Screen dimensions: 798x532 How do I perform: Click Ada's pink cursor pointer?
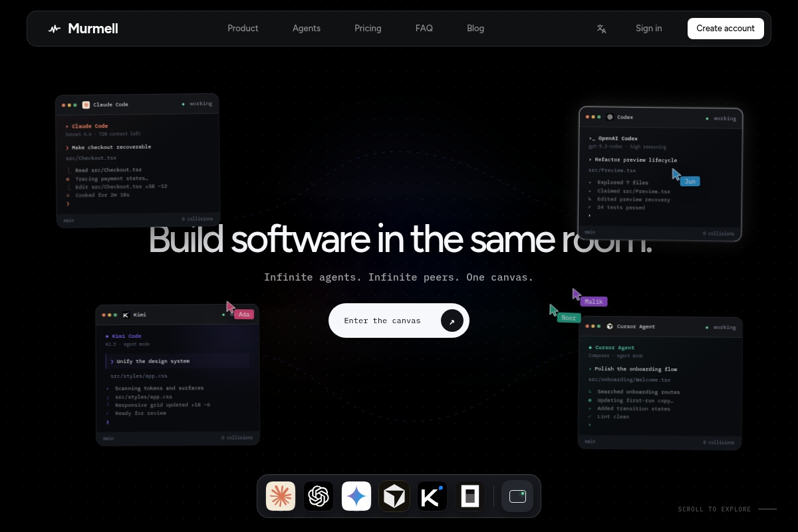click(x=231, y=307)
